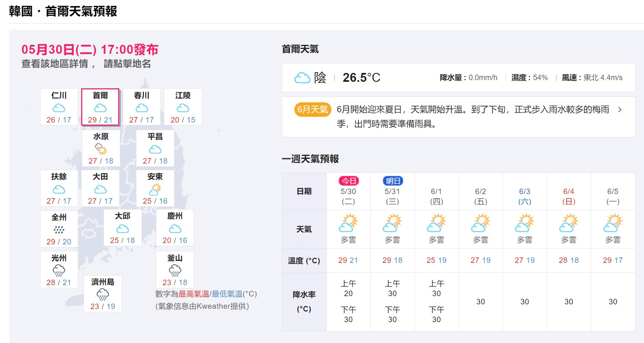Click the cloud icon under 平昌
Screen dimensions: 644x343
(x=155, y=149)
